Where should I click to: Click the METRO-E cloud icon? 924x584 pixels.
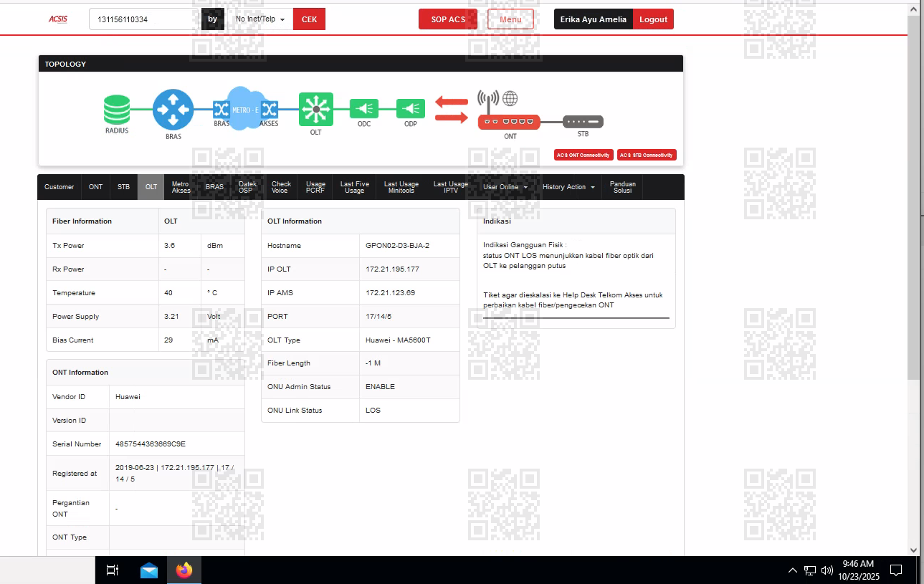pos(245,109)
